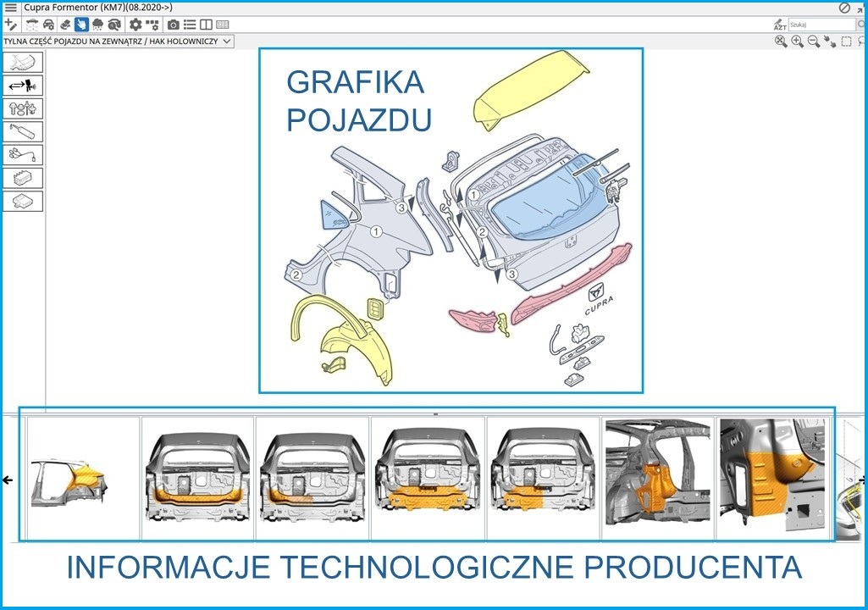Click inside the Szukaj search field
The height and width of the screenshot is (610, 868).
(820, 25)
